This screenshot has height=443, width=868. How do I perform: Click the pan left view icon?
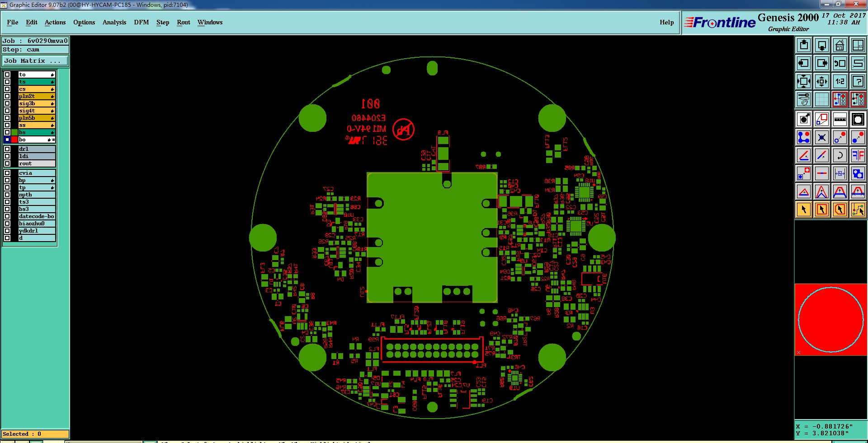[804, 63]
